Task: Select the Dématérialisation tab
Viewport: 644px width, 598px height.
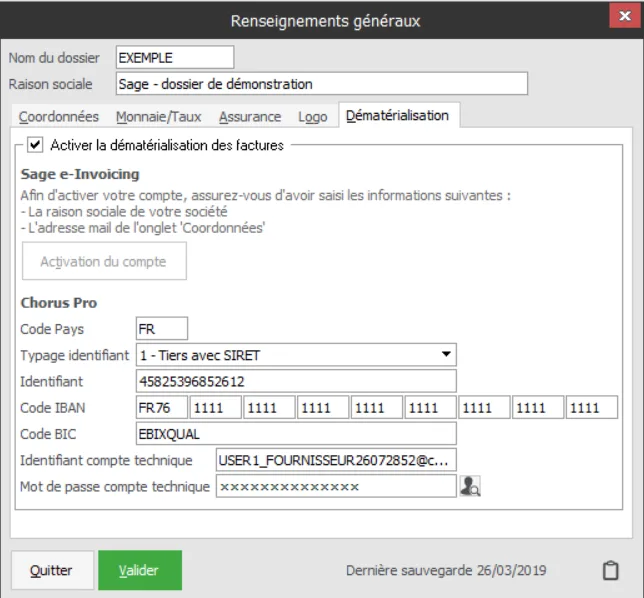Action: point(397,115)
